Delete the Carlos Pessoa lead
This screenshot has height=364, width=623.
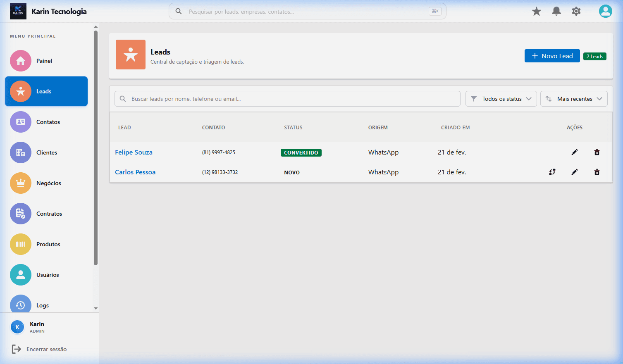click(x=597, y=172)
